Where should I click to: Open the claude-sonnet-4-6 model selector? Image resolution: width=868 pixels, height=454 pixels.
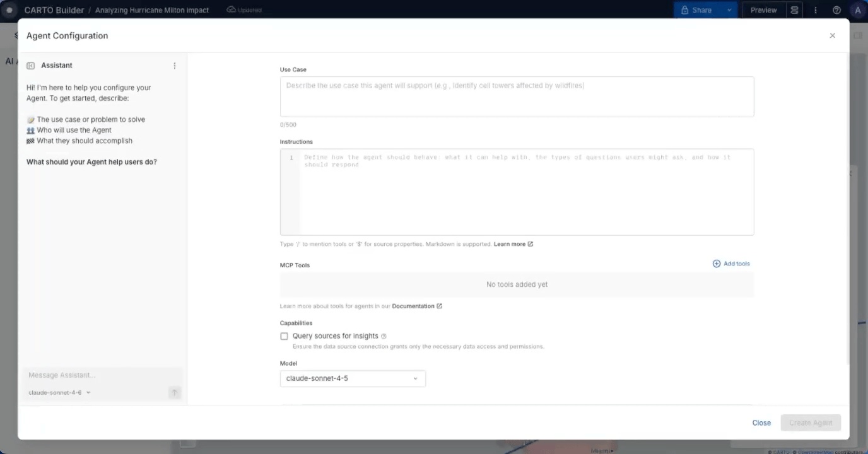pyautogui.click(x=59, y=392)
